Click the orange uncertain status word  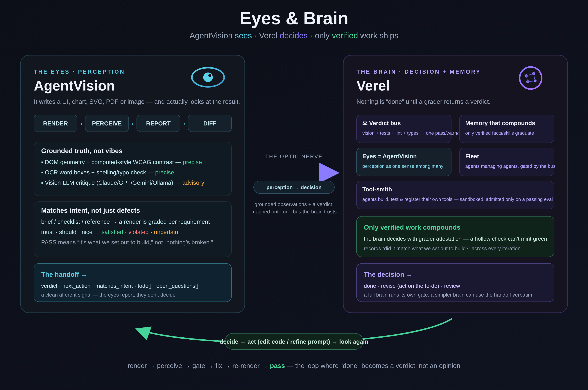tap(166, 232)
